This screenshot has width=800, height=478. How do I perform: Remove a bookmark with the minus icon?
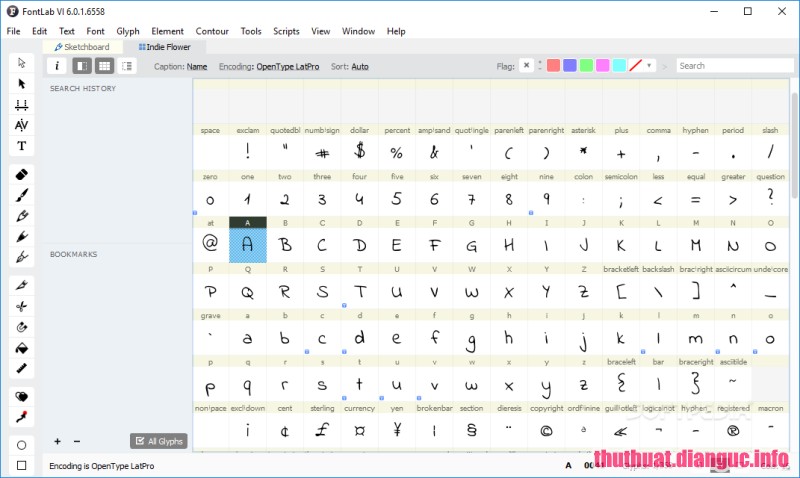[x=77, y=441]
